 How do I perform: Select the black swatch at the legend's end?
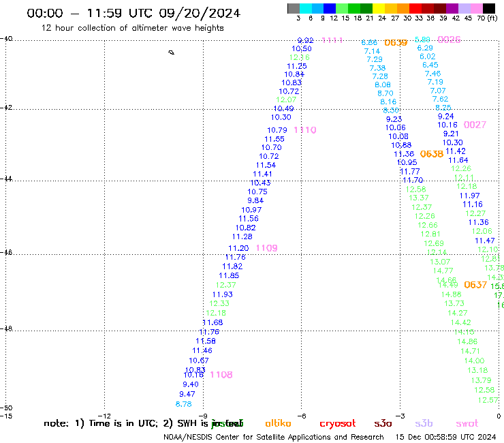click(x=489, y=8)
